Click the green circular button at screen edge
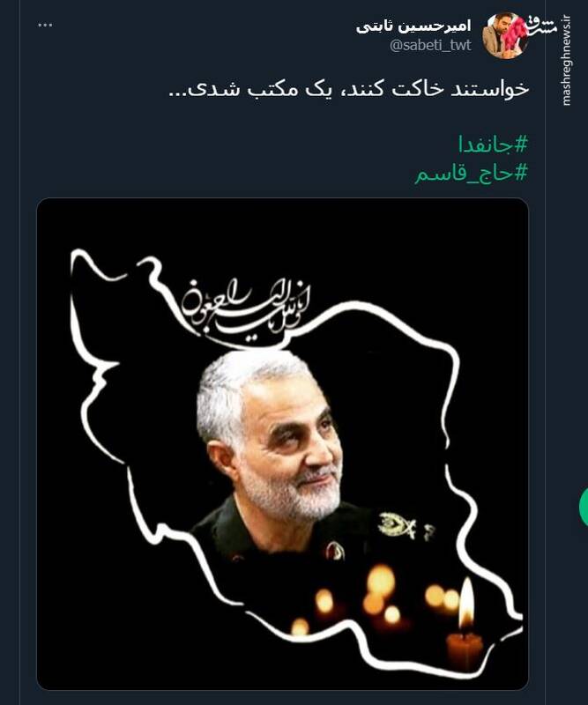The image size is (588, 705). pos(584,506)
